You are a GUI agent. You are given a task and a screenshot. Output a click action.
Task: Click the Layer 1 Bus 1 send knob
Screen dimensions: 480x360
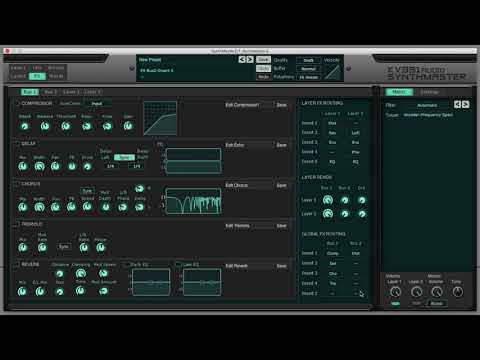328,200
